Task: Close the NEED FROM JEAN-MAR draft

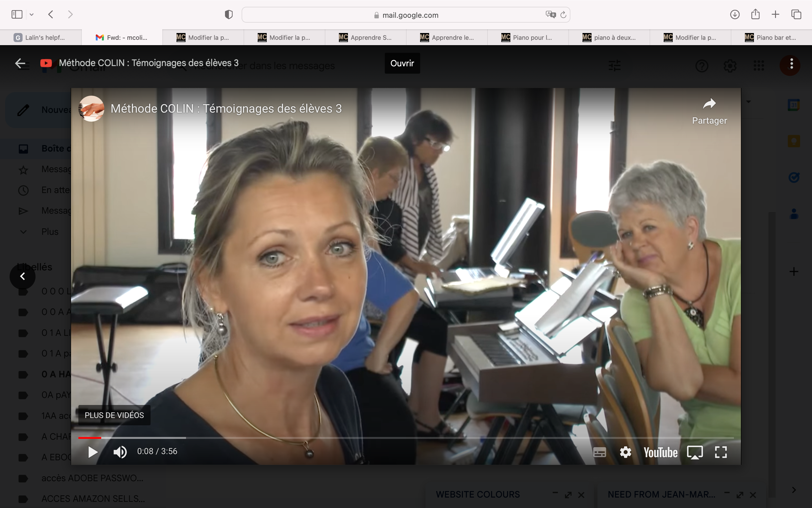Action: pos(753,495)
